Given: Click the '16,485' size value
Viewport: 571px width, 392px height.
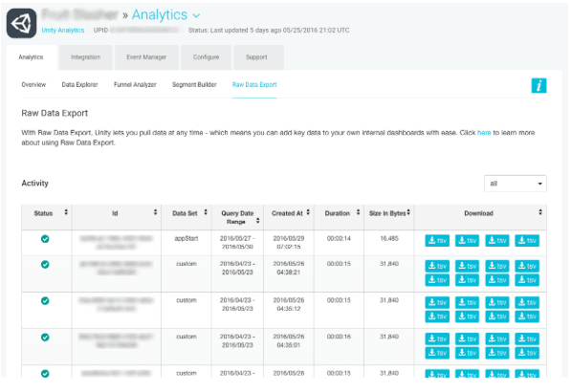Looking at the screenshot, I should pos(389,238).
